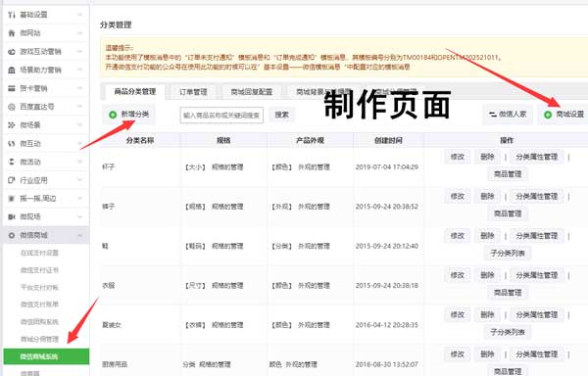Viewport: 588px width, 376px height.
Task: Open 外观的管理 link in 杯子 row
Action: [x=314, y=167]
